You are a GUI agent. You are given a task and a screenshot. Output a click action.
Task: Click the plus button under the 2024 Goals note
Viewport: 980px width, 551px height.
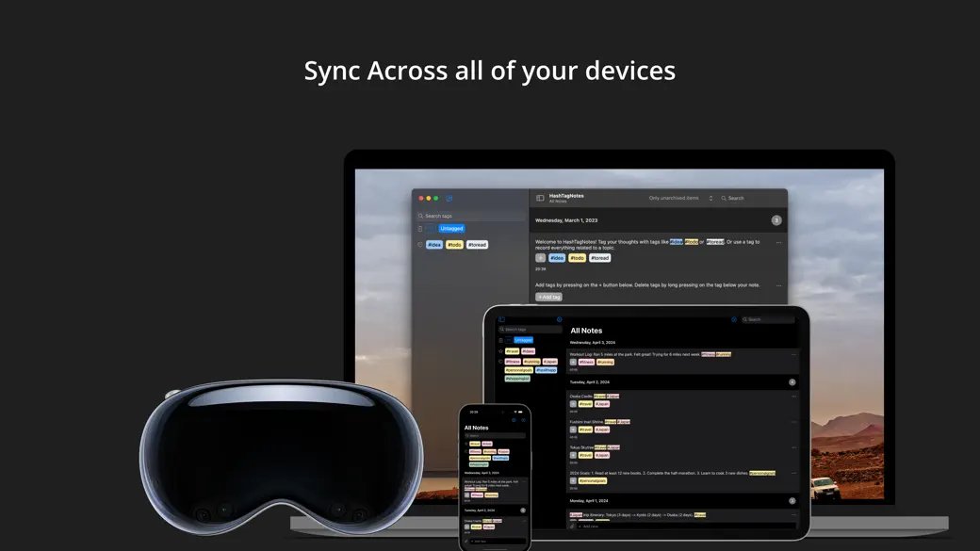pyautogui.click(x=573, y=481)
